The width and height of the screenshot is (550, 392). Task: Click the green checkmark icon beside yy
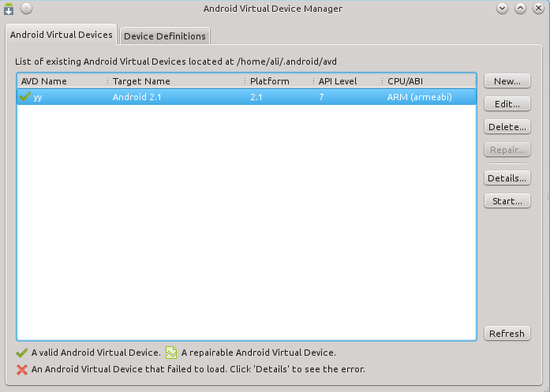(25, 97)
